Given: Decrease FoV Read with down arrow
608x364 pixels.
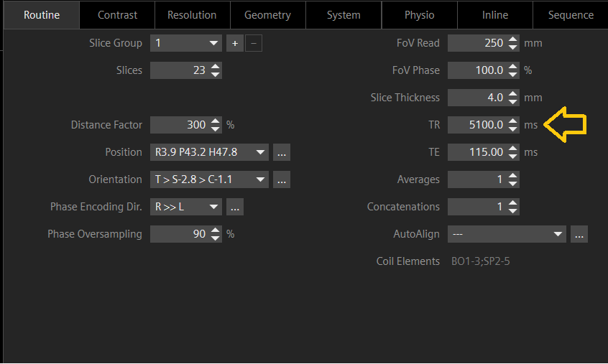Looking at the screenshot, I should coord(513,47).
